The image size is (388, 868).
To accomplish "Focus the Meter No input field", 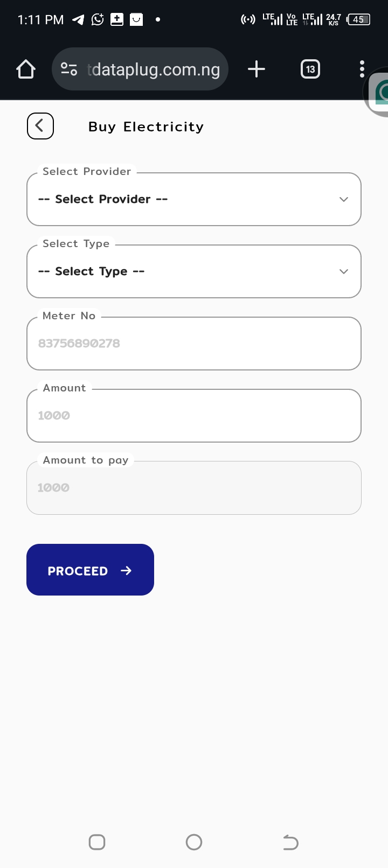I will [194, 344].
